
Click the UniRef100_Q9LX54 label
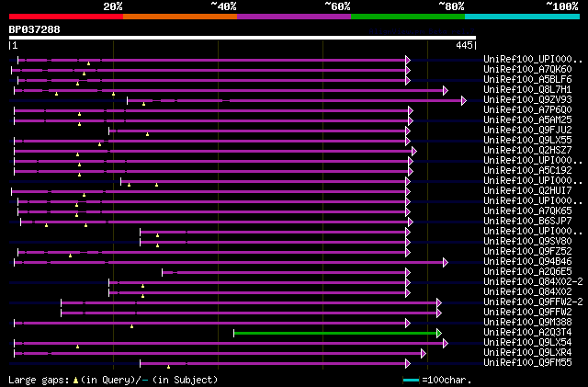(x=527, y=343)
